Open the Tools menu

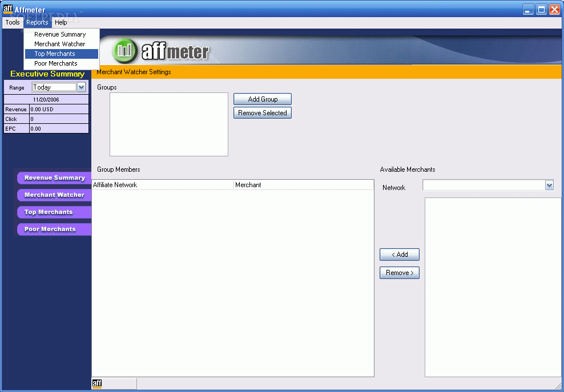coord(12,22)
